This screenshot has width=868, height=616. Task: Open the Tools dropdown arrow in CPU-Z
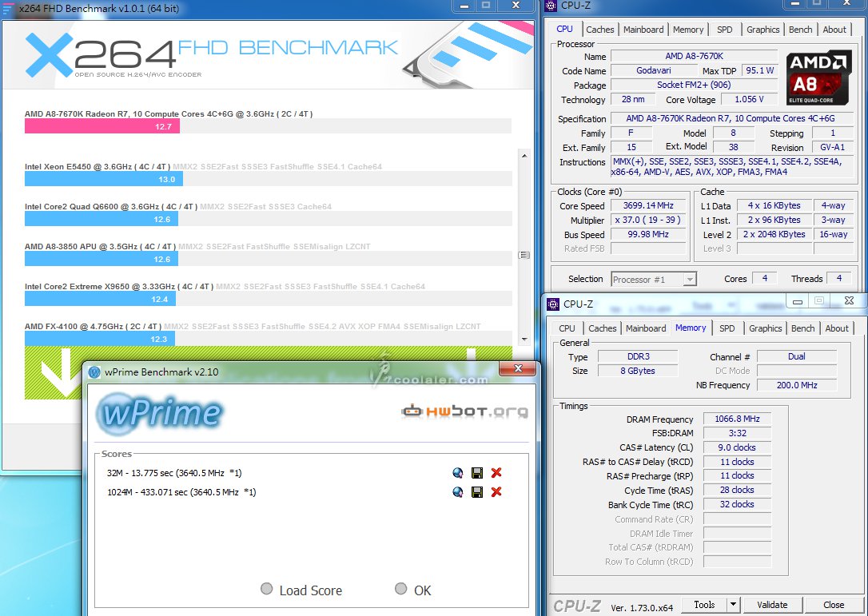(x=733, y=604)
